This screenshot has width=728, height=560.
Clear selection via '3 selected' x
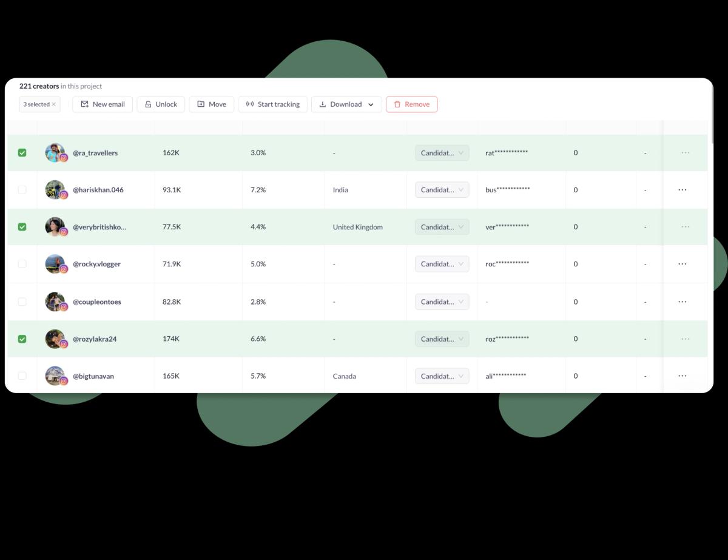pyautogui.click(x=53, y=104)
